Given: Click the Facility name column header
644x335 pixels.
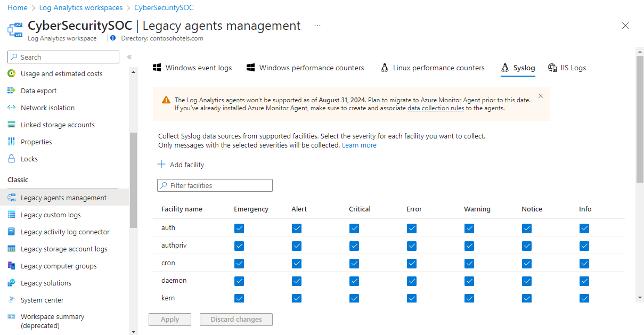Looking at the screenshot, I should (182, 209).
